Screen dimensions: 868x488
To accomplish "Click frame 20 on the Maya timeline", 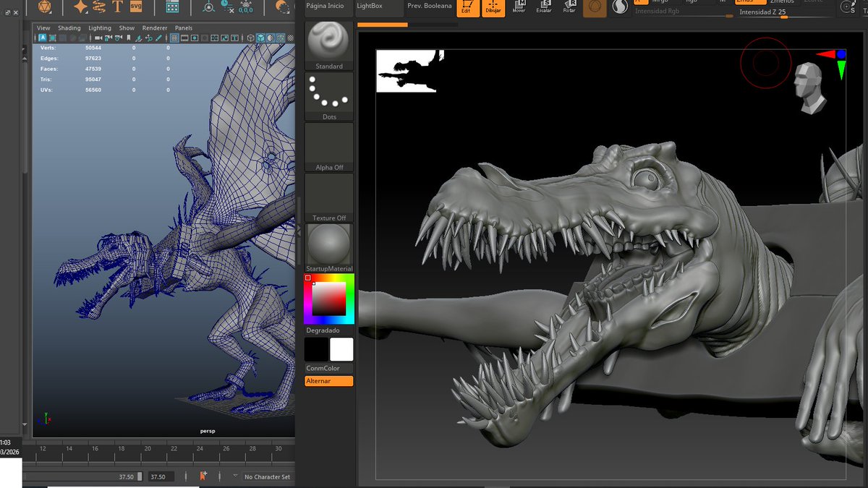I will pos(148,449).
